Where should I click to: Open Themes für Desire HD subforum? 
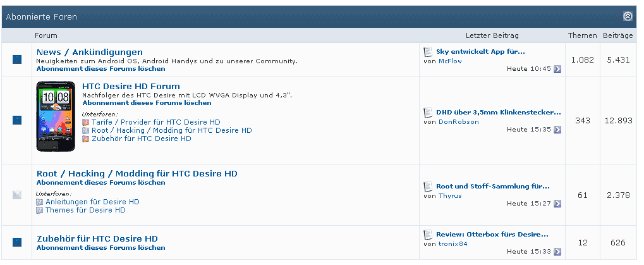coord(85,210)
